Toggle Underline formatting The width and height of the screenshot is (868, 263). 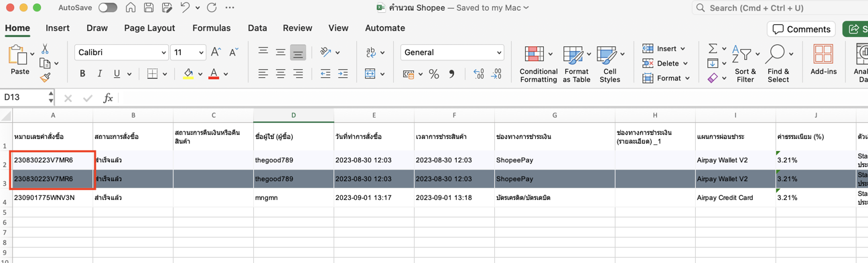(117, 74)
